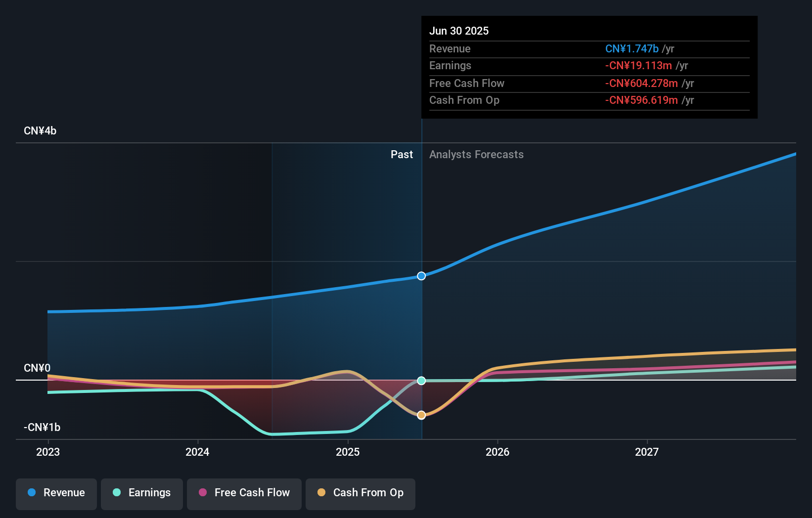Click the orange Cash From Op legend dot
Screen dimensions: 812x518
point(321,493)
